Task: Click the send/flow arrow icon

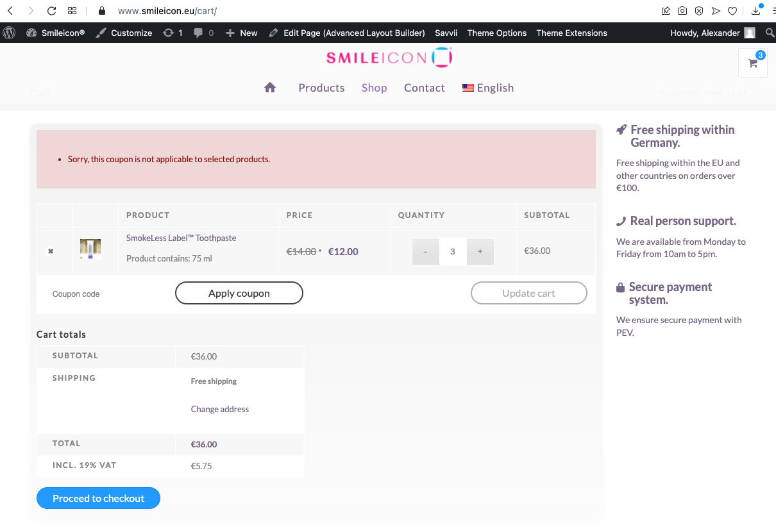Action: point(716,11)
